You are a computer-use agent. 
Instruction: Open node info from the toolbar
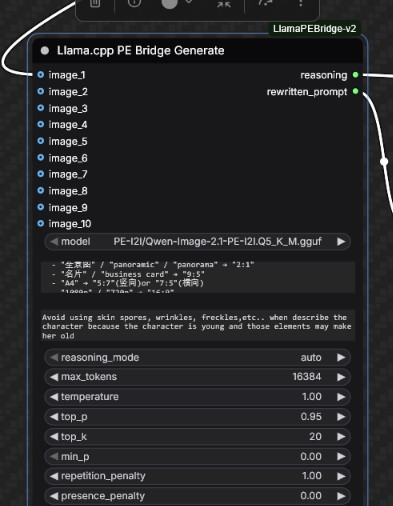[134, 3]
